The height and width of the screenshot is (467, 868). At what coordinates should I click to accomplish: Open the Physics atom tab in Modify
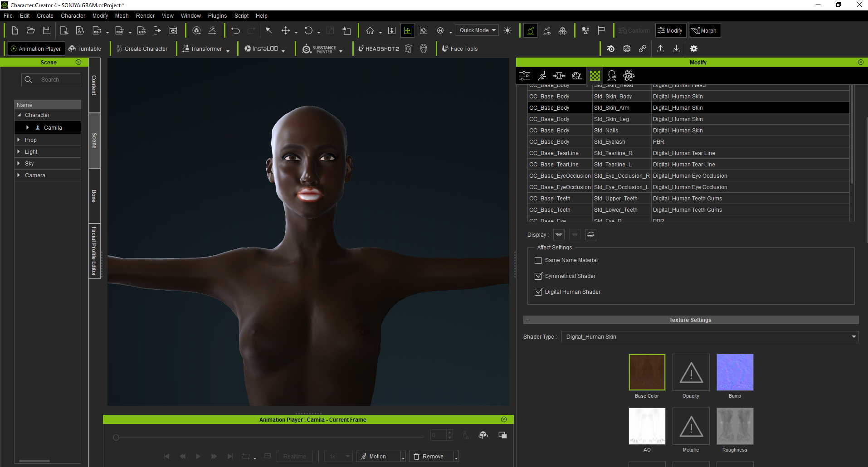[x=629, y=76]
